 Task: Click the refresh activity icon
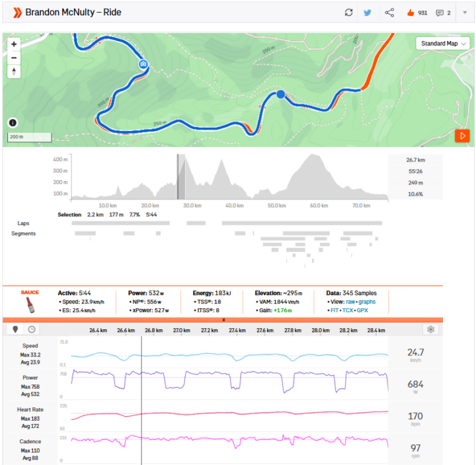pyautogui.click(x=348, y=13)
